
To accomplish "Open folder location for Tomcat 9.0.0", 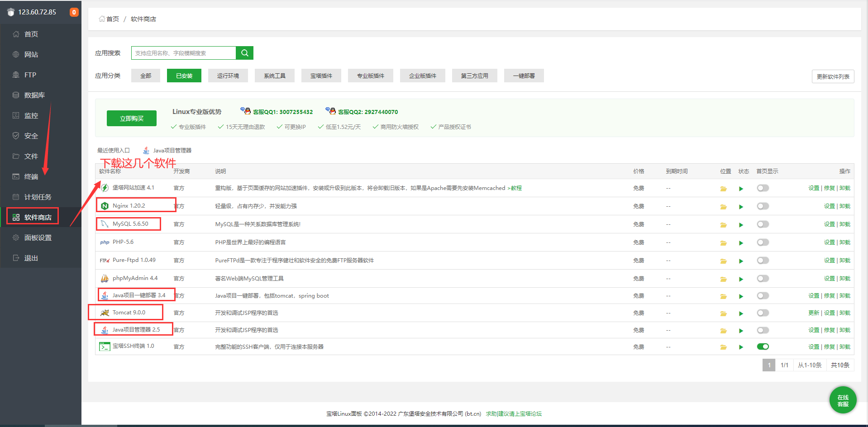I will (723, 313).
